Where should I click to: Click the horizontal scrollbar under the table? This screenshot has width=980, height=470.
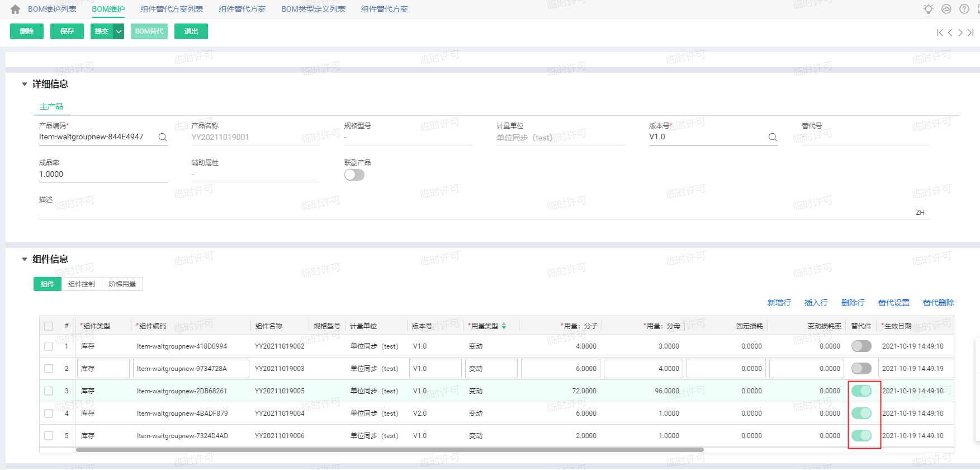[390, 450]
